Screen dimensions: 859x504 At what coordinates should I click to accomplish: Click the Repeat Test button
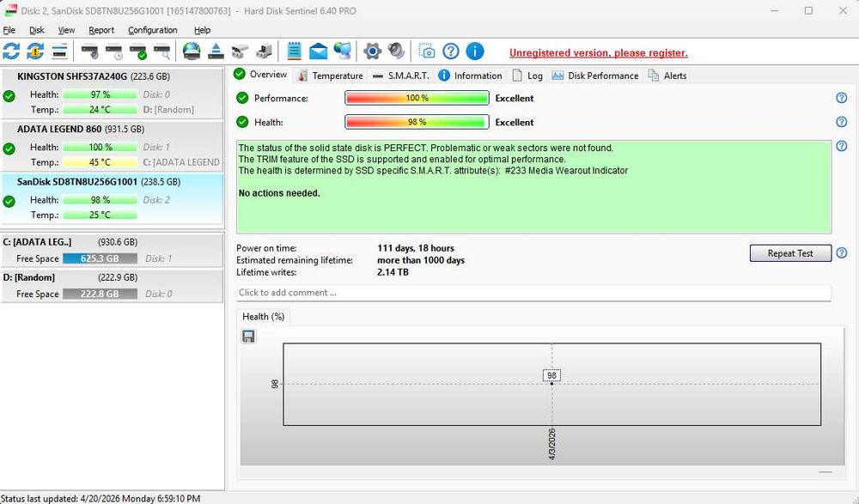tap(790, 253)
